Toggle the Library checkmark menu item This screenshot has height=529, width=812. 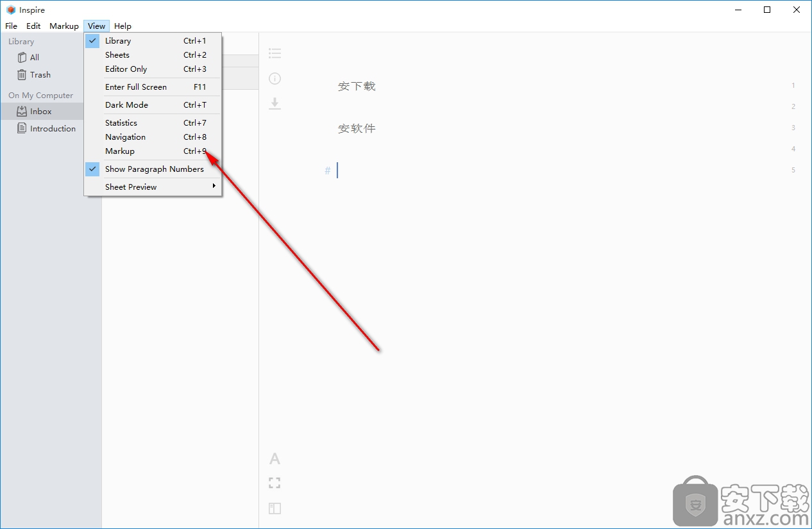click(x=153, y=40)
